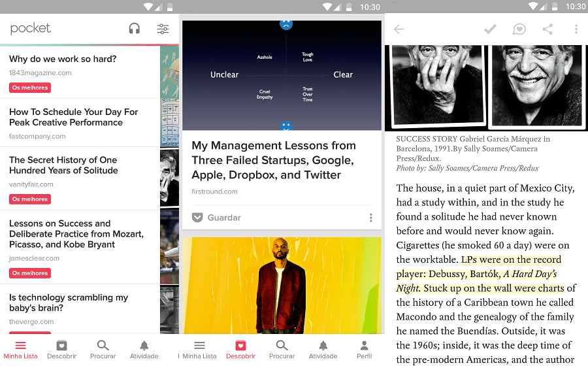Tap 'Os melhores' tag under jamesclear.com

pos(30,273)
